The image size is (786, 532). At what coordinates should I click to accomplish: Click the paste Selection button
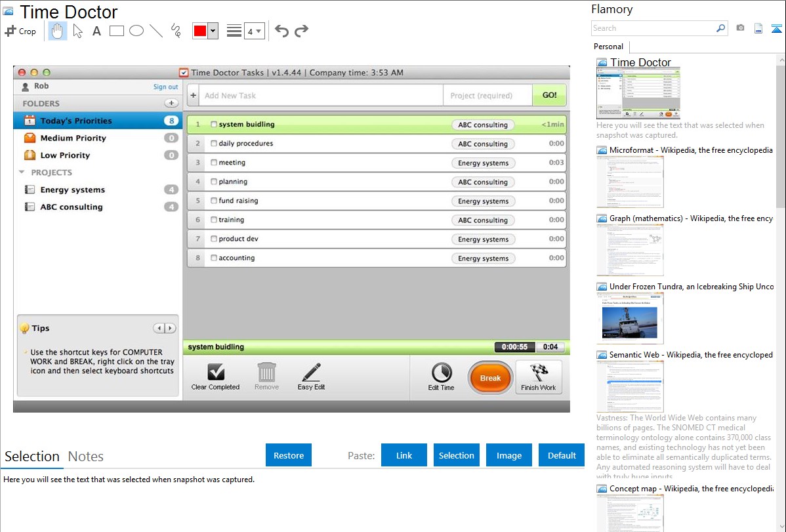pos(457,455)
